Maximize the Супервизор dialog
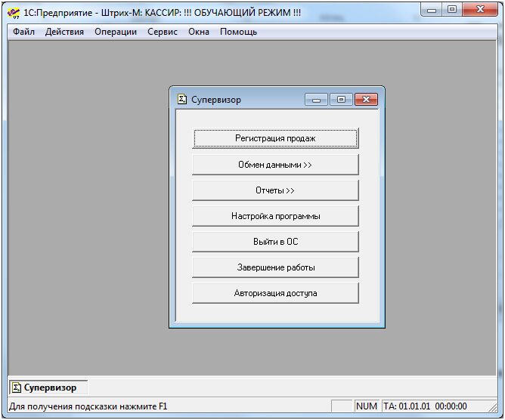The height and width of the screenshot is (420, 505). pyautogui.click(x=341, y=100)
